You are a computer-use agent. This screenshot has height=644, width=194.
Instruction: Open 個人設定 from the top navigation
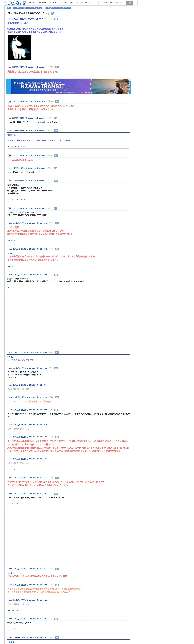point(53,3)
